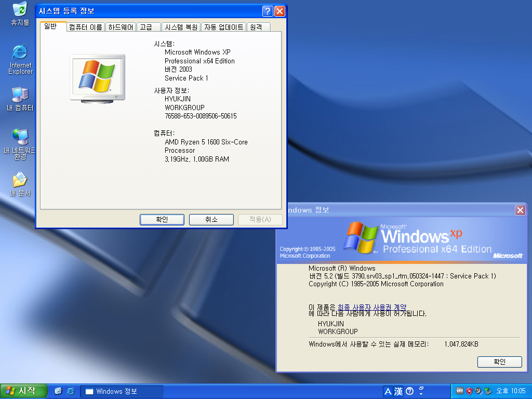Select the 일반 tab
Image resolution: width=532 pixels, height=399 pixels.
(x=53, y=26)
